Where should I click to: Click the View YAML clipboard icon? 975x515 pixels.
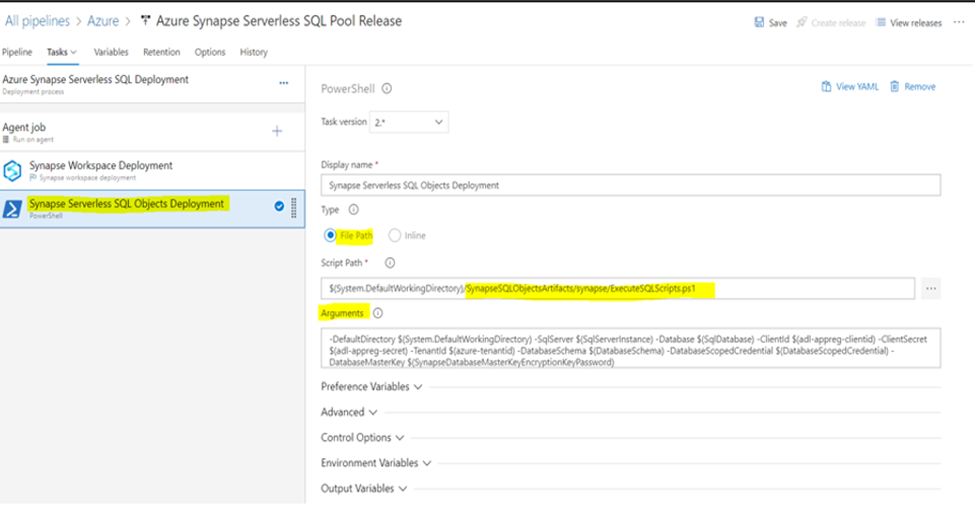click(x=826, y=86)
